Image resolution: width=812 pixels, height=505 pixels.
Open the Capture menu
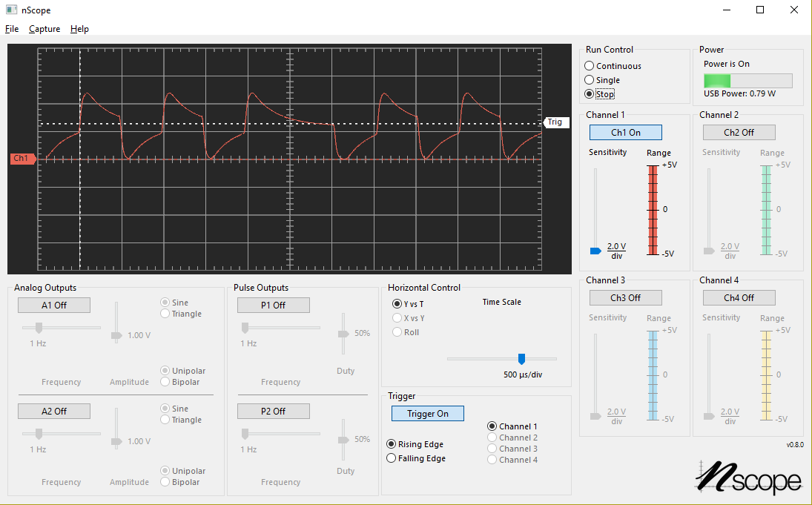pyautogui.click(x=44, y=29)
